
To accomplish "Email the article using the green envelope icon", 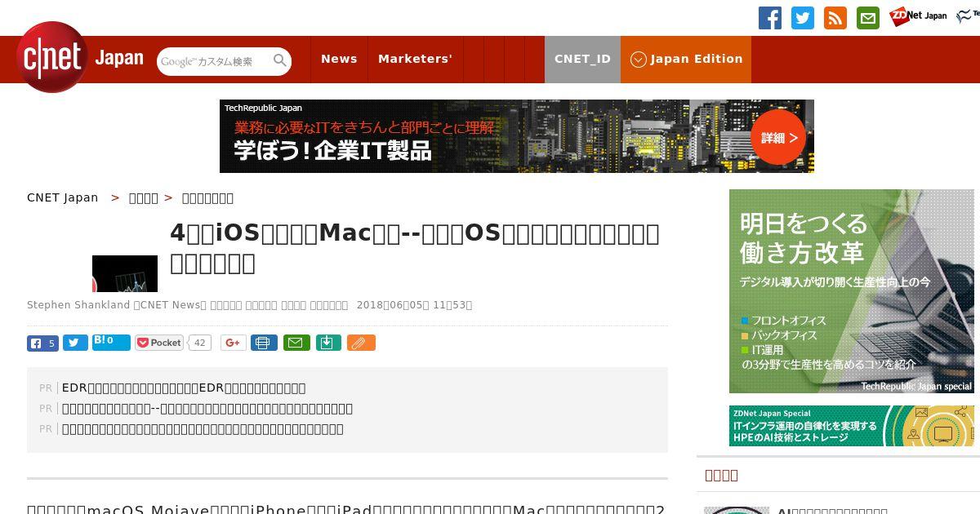I will (296, 343).
